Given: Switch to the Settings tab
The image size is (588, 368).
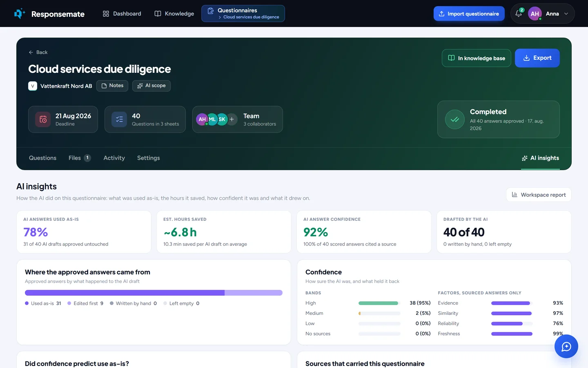Looking at the screenshot, I should pos(149,158).
